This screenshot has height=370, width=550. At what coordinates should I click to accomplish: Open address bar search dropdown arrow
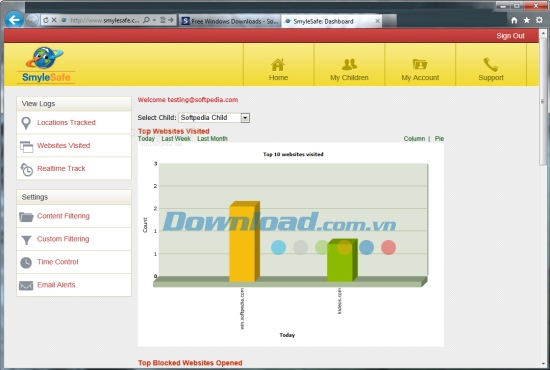154,20
